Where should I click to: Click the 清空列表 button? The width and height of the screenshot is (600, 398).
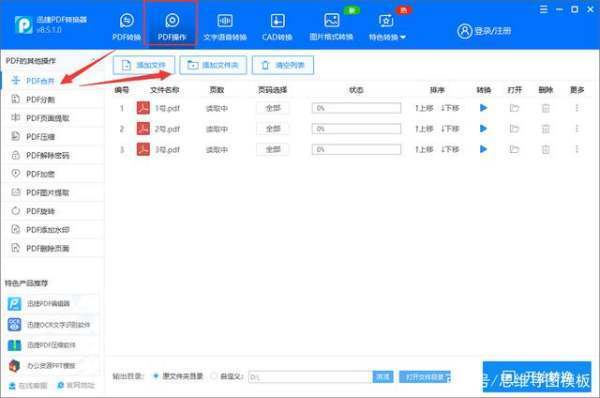click(283, 65)
